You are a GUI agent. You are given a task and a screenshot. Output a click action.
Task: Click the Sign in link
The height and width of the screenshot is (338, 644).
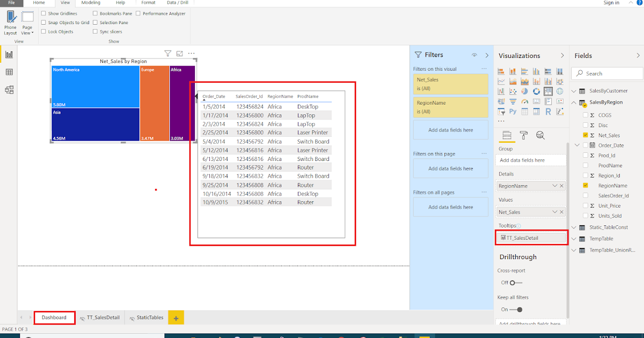click(x=611, y=3)
